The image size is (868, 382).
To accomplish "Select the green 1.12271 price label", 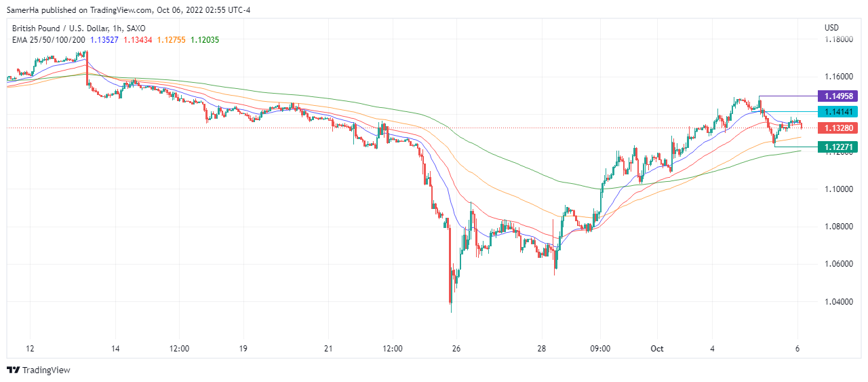I will [x=838, y=147].
